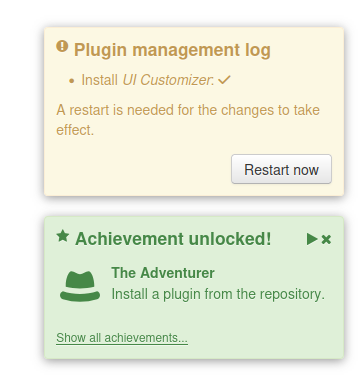Viewport: 363px width, 380px height.
Task: Click the Install a plugin from repository description
Action: 218,294
